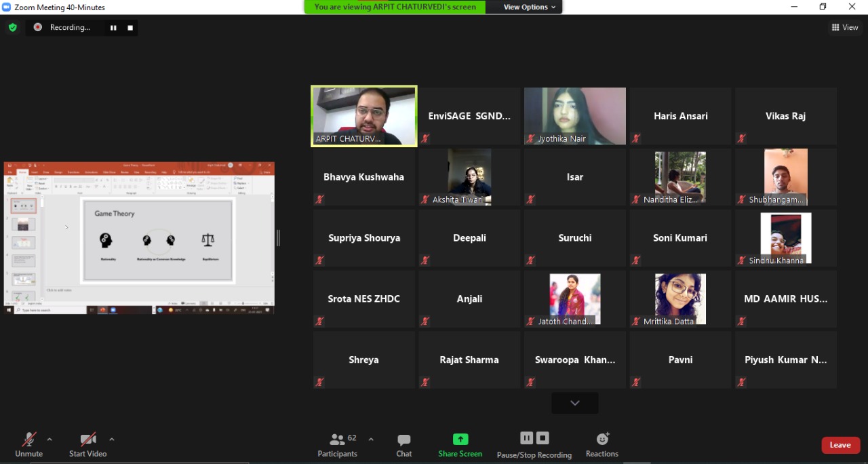Open audio settings arrow beside Unmute
Viewport: 868px width, 464px height.
pos(50,439)
